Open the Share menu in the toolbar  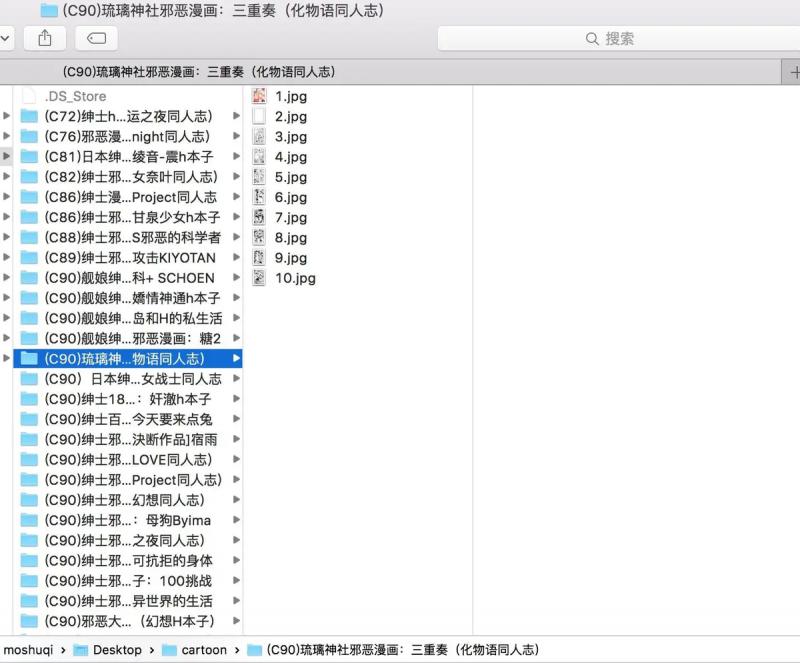tap(43, 38)
